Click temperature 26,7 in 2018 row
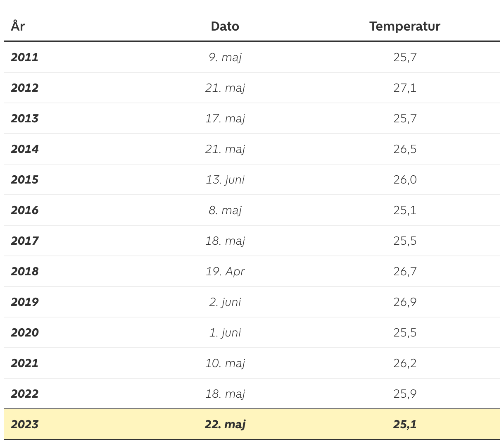This screenshot has width=504, height=444. (404, 271)
